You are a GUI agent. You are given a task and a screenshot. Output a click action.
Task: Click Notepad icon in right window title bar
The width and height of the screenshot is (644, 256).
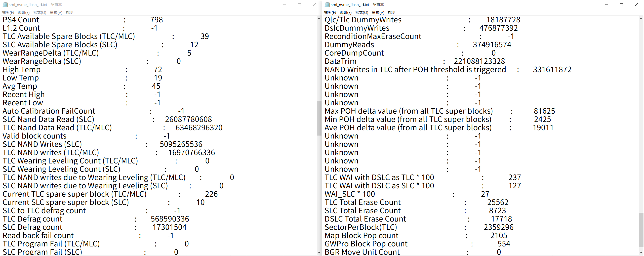pos(327,5)
